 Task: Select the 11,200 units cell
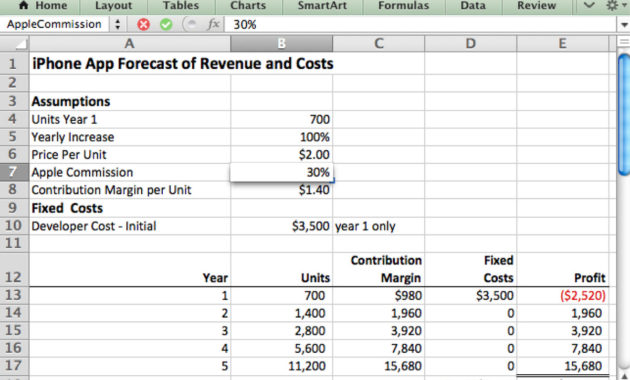[282, 366]
